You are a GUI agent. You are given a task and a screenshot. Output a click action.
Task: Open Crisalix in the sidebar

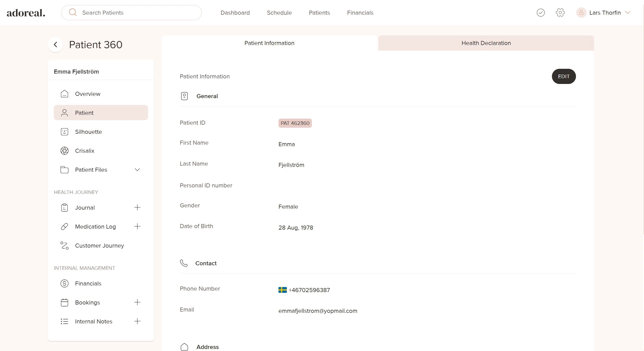(85, 151)
